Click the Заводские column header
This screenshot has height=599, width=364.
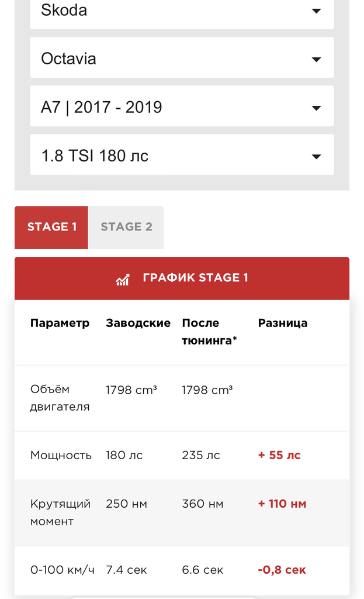coord(138,323)
